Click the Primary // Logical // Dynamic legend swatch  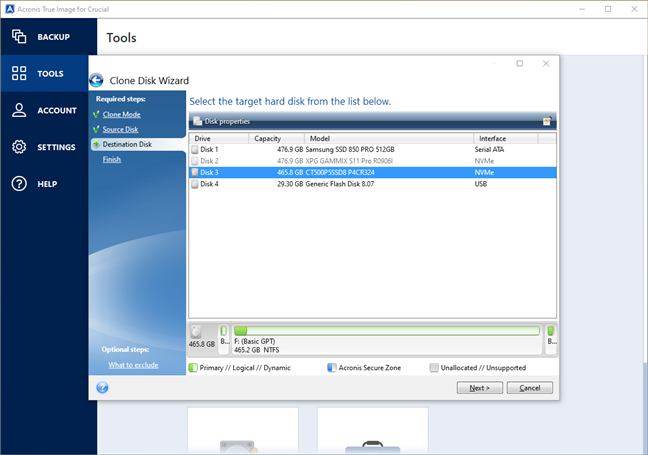193,368
